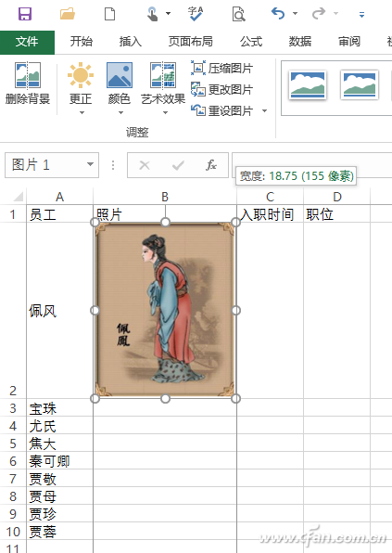Viewport: 392px width, 553px height.
Task: Click the Redo arrow
Action: (319, 14)
